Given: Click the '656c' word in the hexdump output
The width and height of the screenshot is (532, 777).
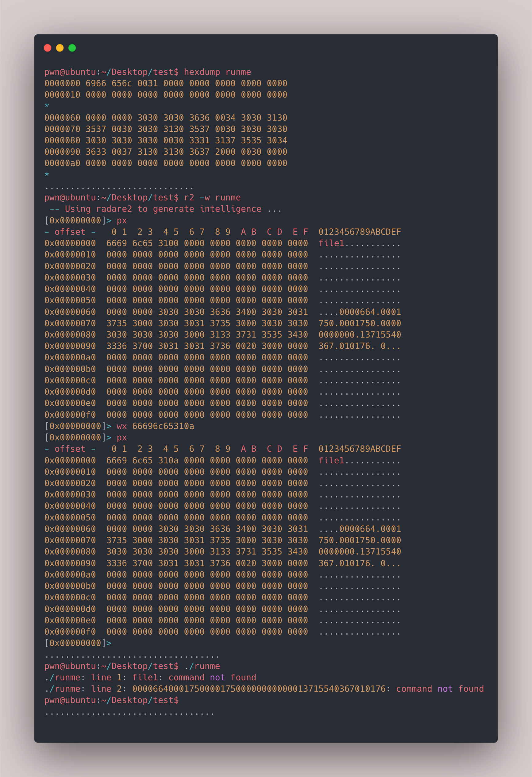Looking at the screenshot, I should [x=121, y=83].
